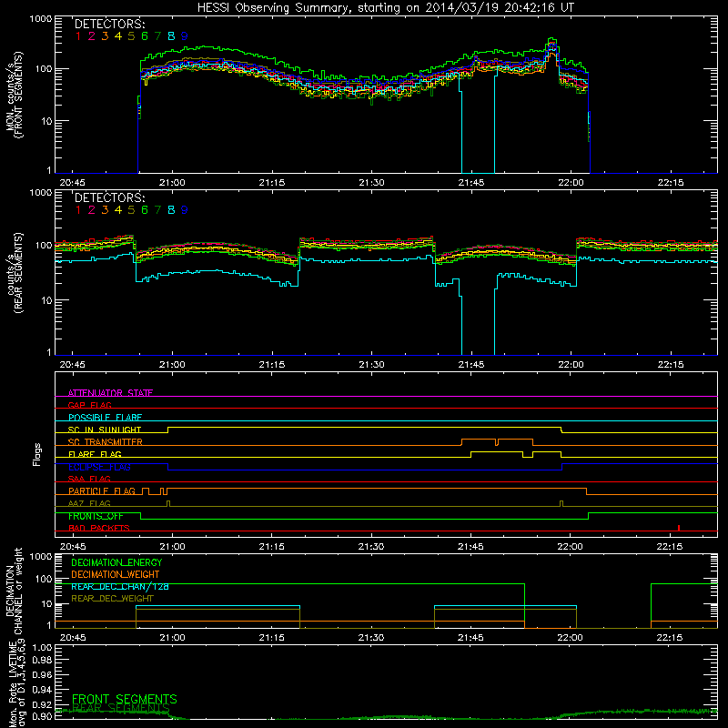The width and height of the screenshot is (728, 728).
Task: Click the REAR SEGMENTS label in livetime plot
Action: click(121, 708)
